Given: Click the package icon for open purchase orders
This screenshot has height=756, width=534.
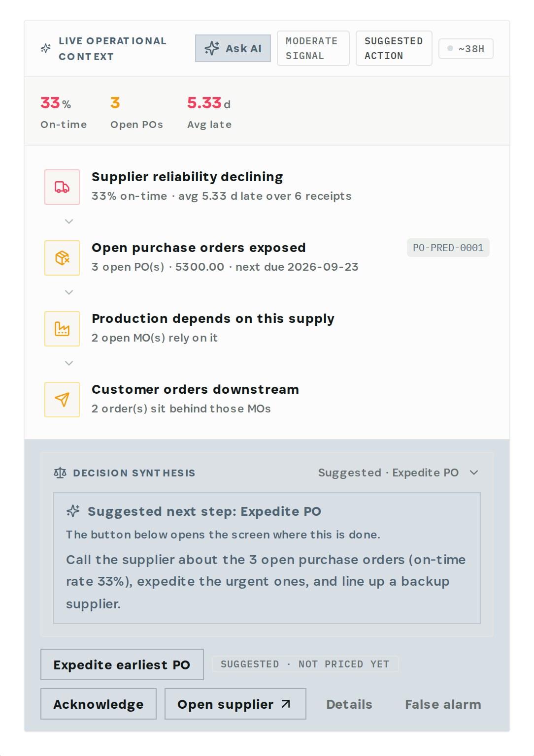Looking at the screenshot, I should click(62, 258).
